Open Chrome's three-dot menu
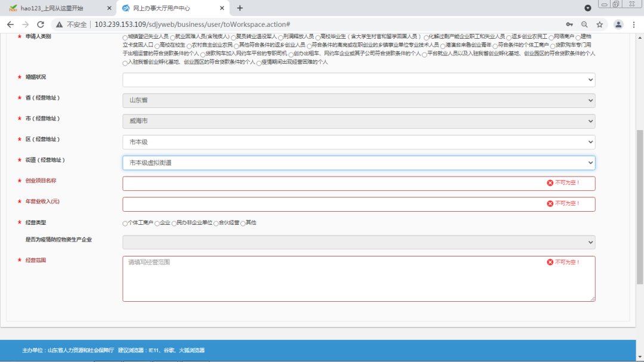The width and height of the screenshot is (644, 362). tap(634, 24)
